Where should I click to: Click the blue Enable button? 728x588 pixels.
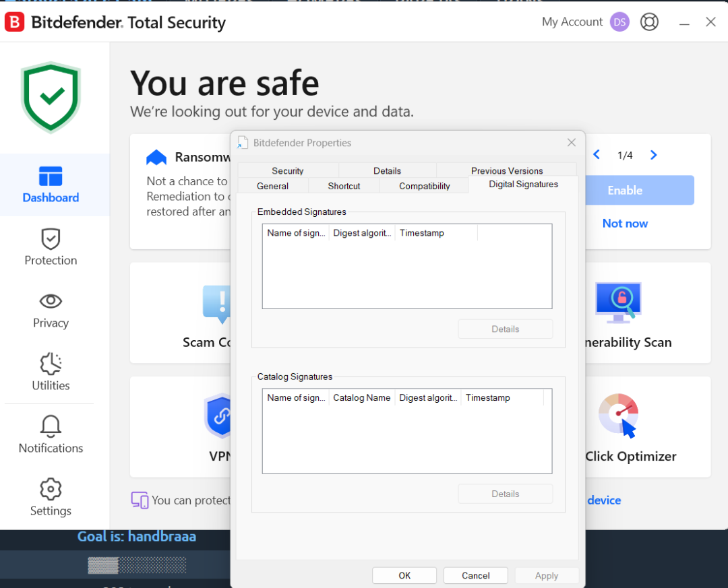639,191
